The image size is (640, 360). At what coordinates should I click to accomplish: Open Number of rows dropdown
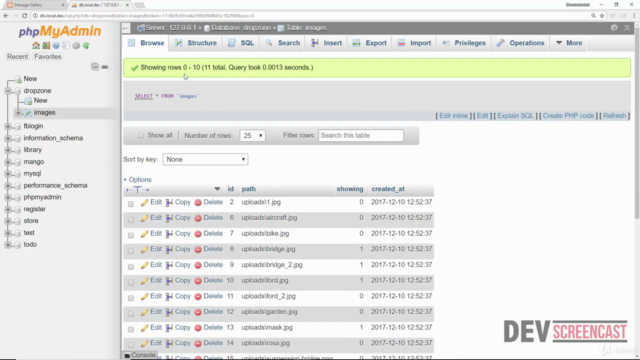point(252,136)
